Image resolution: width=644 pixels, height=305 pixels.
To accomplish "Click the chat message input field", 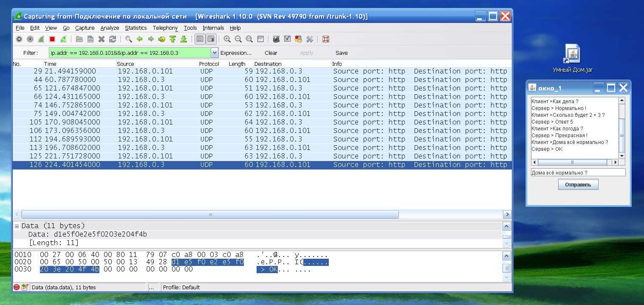I will tap(578, 172).
